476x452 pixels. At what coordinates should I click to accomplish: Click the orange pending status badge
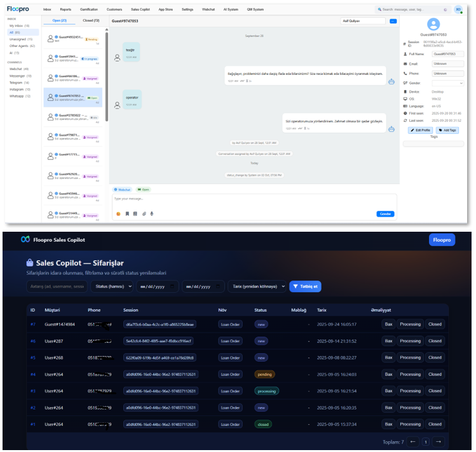tap(265, 375)
